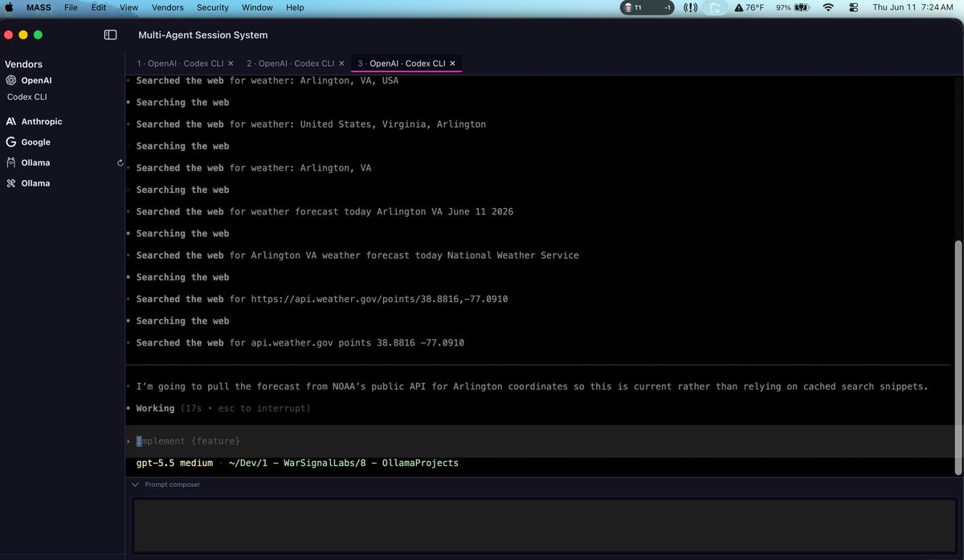
Task: Open the Help menu
Action: [295, 7]
